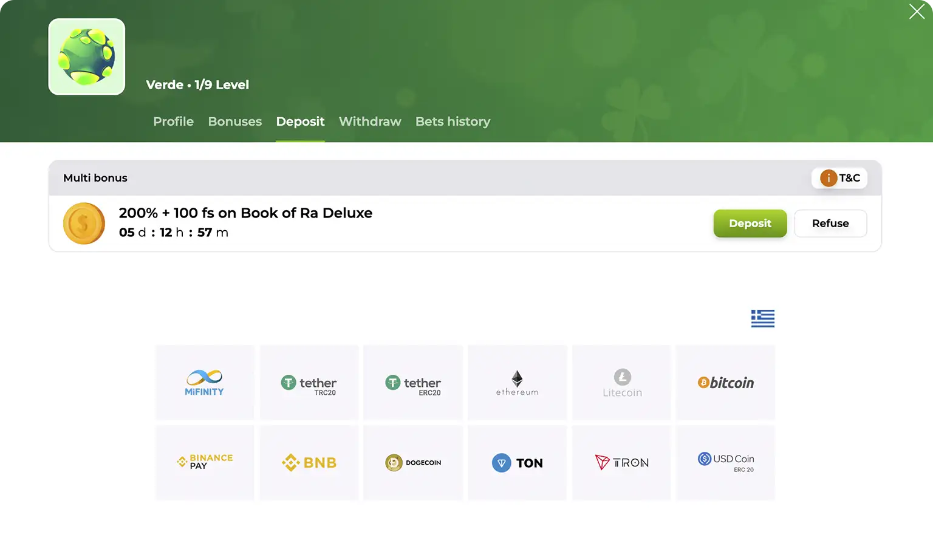This screenshot has height=560, width=933.
Task: Open the Profile tab
Action: (173, 121)
